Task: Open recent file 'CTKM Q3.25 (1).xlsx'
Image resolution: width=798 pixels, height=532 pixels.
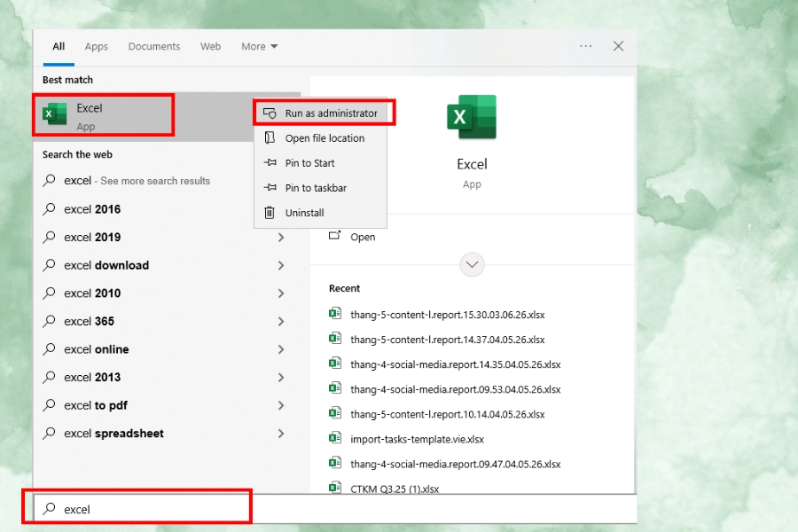Action: (x=395, y=489)
